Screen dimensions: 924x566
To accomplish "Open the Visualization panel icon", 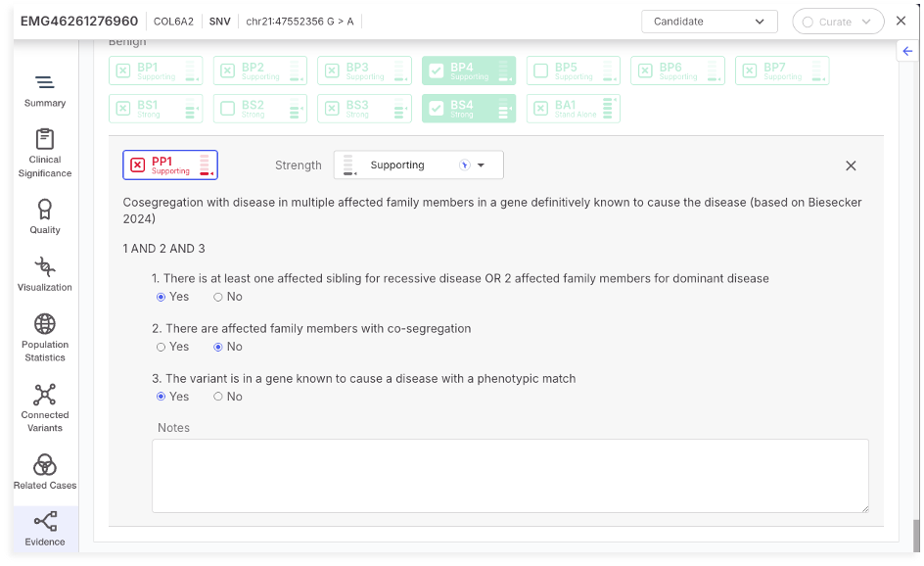I will pyautogui.click(x=45, y=273).
